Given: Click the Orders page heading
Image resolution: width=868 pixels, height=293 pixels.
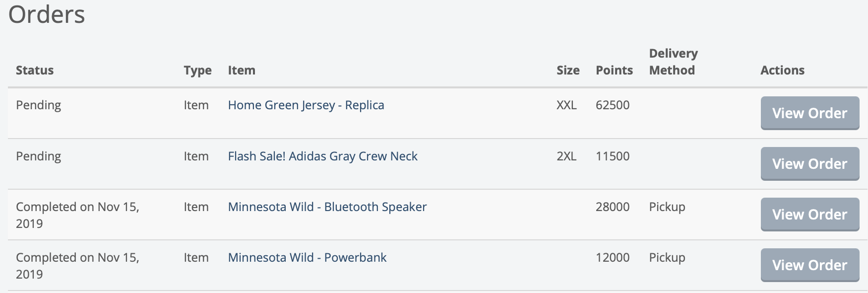Looking at the screenshot, I should (47, 14).
